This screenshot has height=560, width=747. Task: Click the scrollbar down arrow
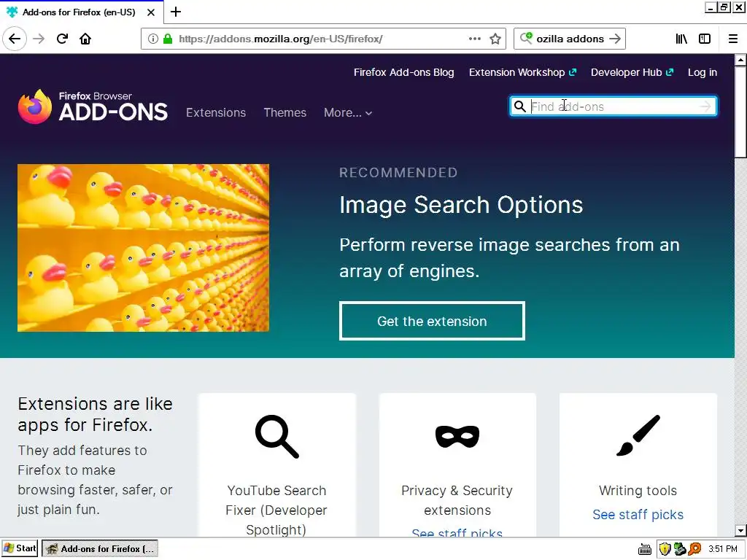[x=740, y=530]
